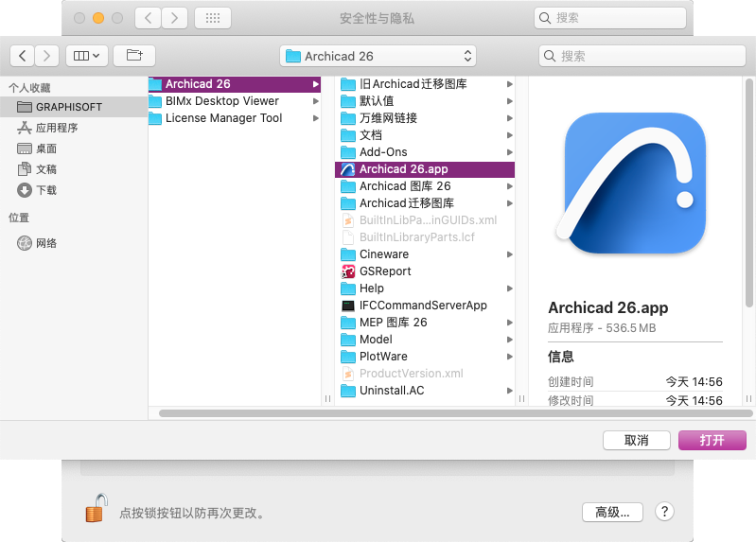Open the Cineware folder

(x=425, y=254)
